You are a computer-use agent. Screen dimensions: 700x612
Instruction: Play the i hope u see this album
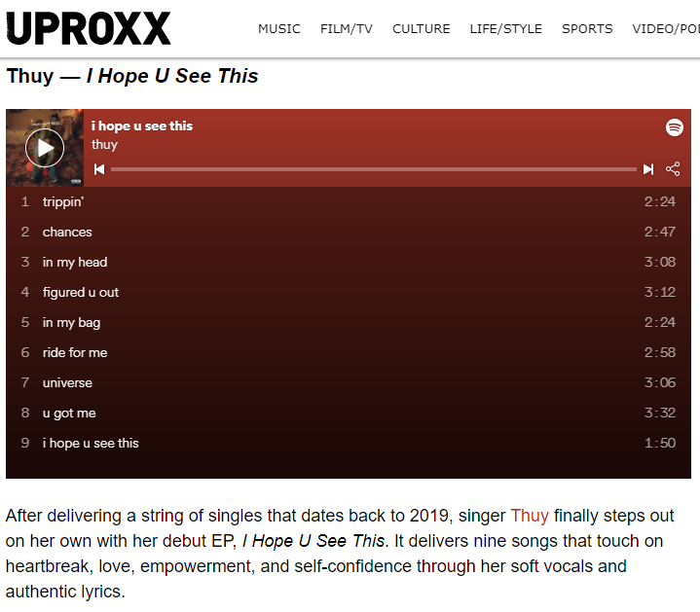pyautogui.click(x=45, y=148)
